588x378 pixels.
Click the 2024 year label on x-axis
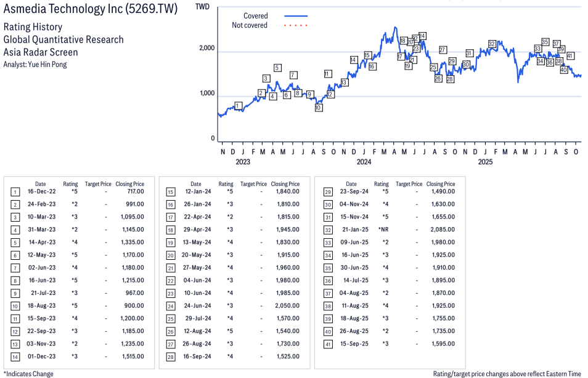pos(364,162)
